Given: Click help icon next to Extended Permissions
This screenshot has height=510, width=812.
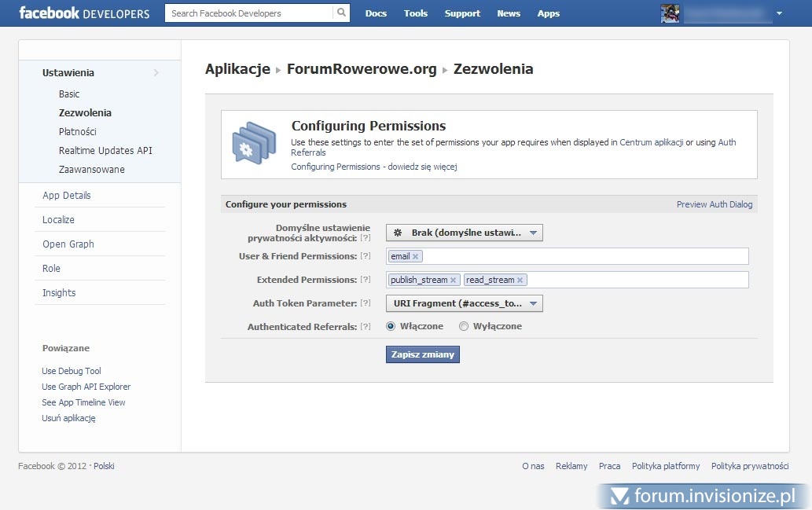Looking at the screenshot, I should coord(365,280).
